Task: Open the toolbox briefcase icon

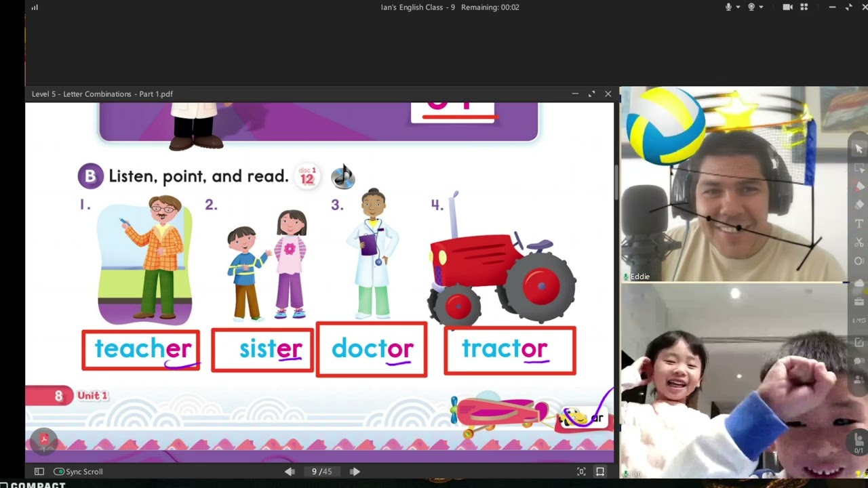Action: (859, 302)
